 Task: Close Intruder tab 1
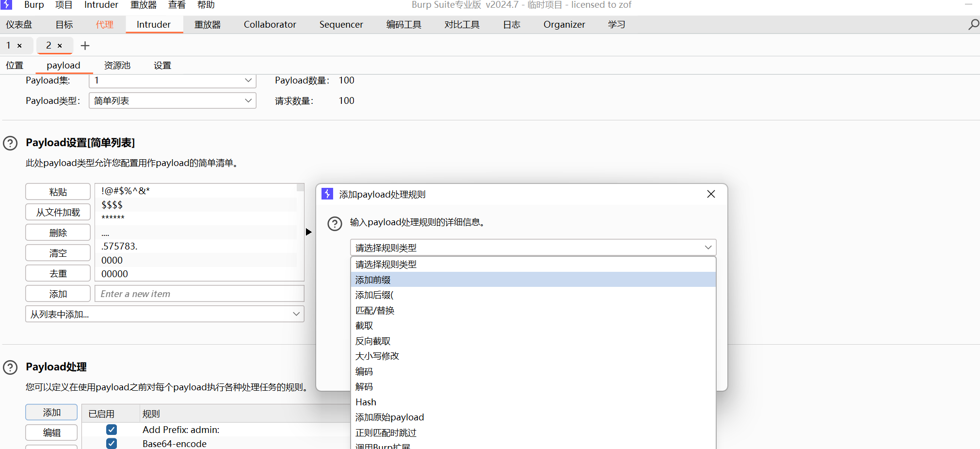coord(20,46)
